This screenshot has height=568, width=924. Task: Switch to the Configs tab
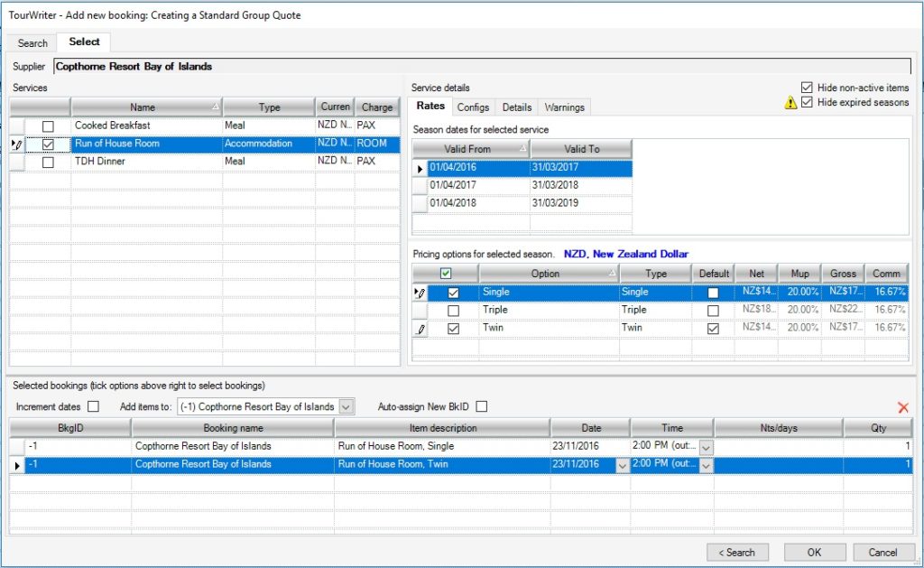(x=474, y=107)
